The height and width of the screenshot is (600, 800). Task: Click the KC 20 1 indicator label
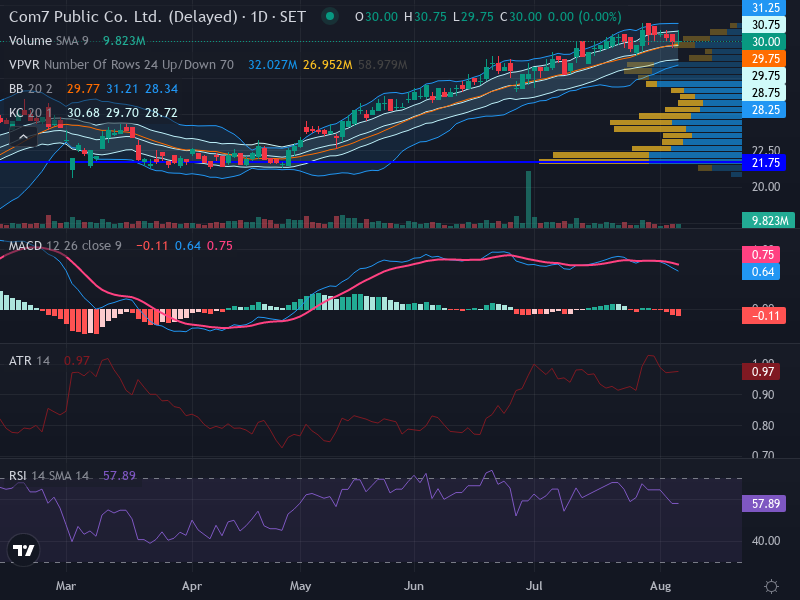(31, 112)
